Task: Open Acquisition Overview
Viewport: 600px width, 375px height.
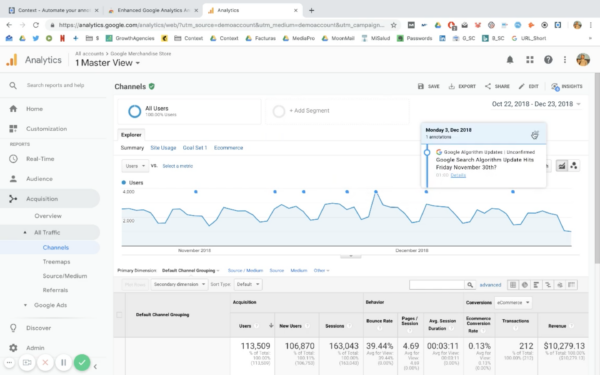Action: click(x=48, y=216)
